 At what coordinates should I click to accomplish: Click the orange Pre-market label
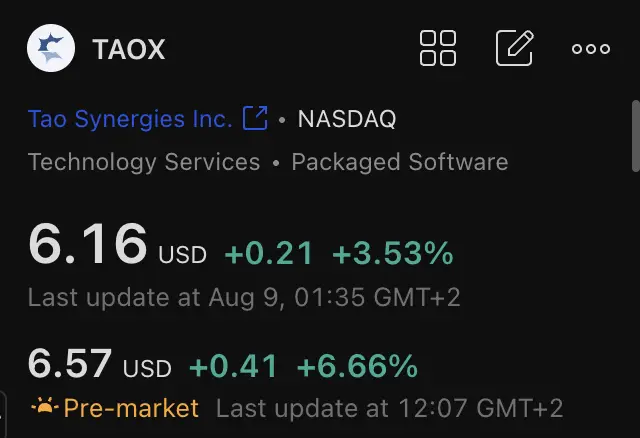pos(131,408)
